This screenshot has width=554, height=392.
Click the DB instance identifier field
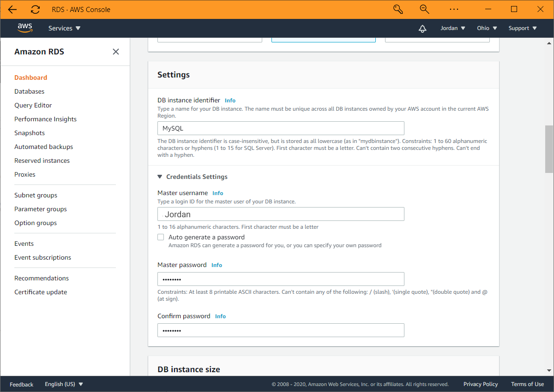point(281,128)
